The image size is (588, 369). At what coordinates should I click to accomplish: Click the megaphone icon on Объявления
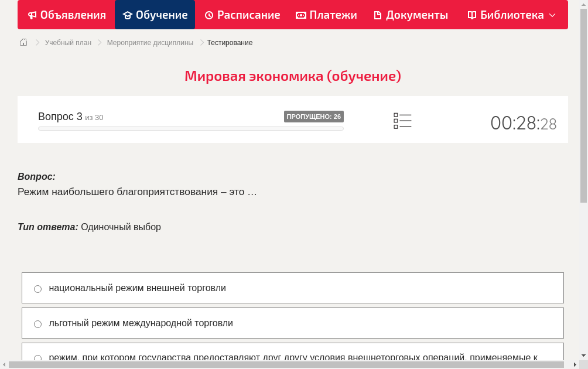click(32, 15)
